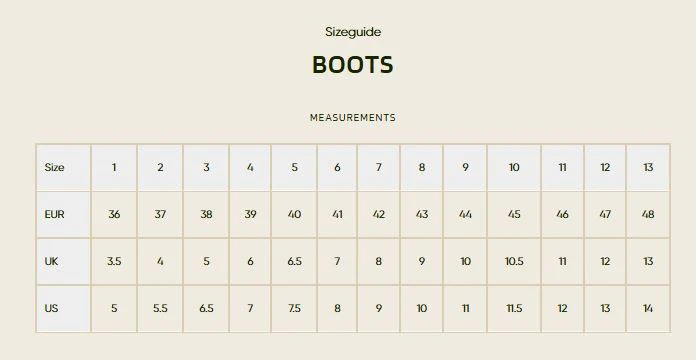696x360 pixels.
Task: Select the "US" row header cell
Action: [x=63, y=309]
